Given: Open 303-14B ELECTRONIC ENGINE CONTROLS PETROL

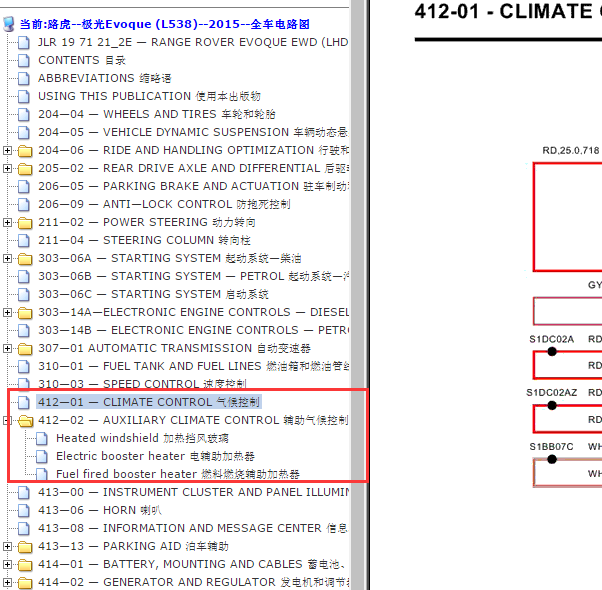Looking at the screenshot, I should coord(193,331).
